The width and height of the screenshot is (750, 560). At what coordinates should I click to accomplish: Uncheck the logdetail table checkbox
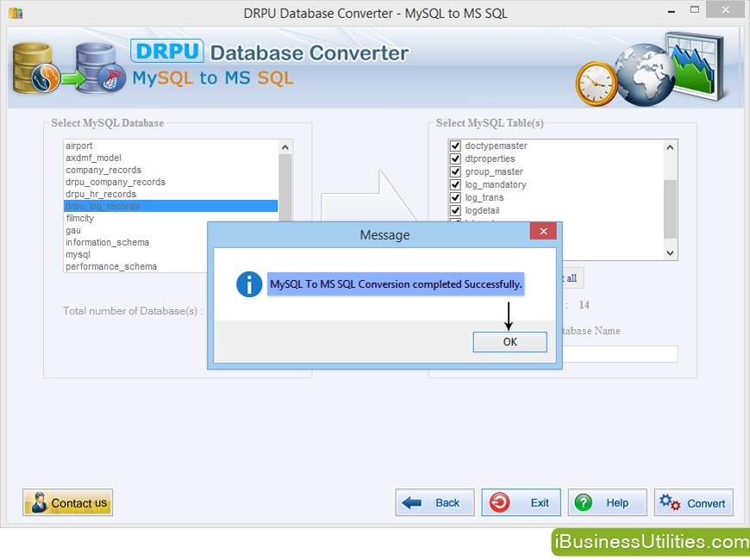click(x=455, y=210)
